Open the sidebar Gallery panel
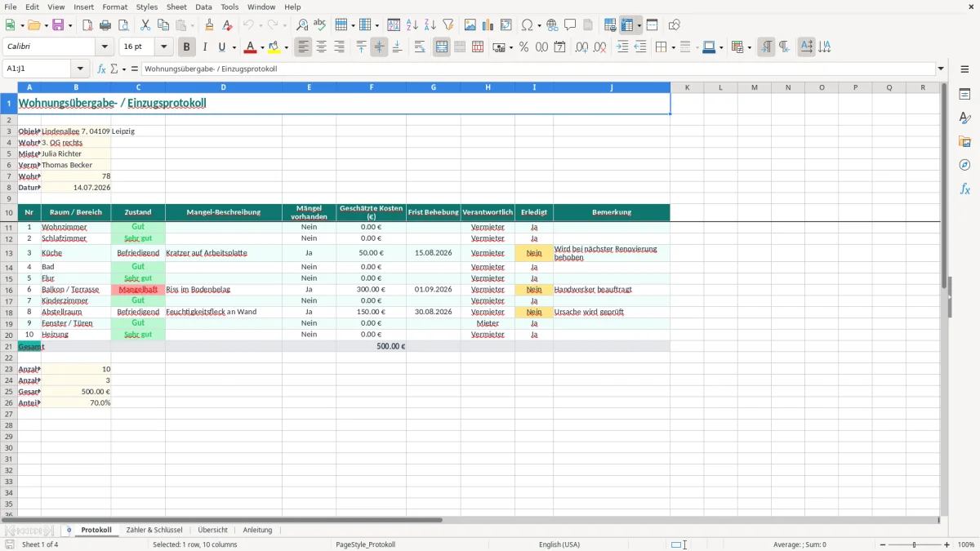 click(964, 141)
